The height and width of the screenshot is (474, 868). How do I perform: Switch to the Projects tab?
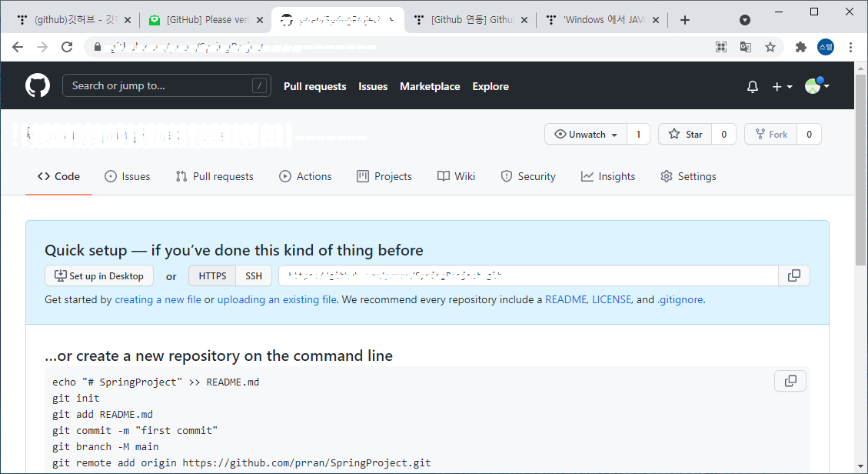(384, 176)
